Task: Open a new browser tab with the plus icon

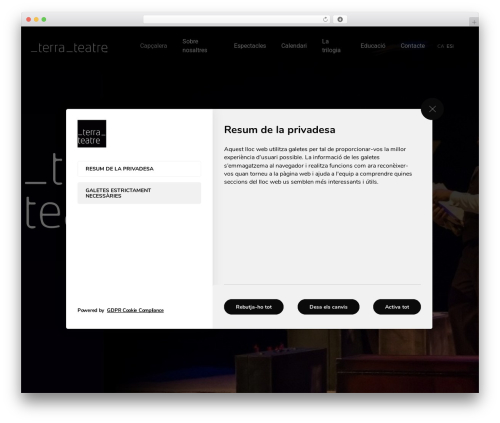Action: pos(474,22)
